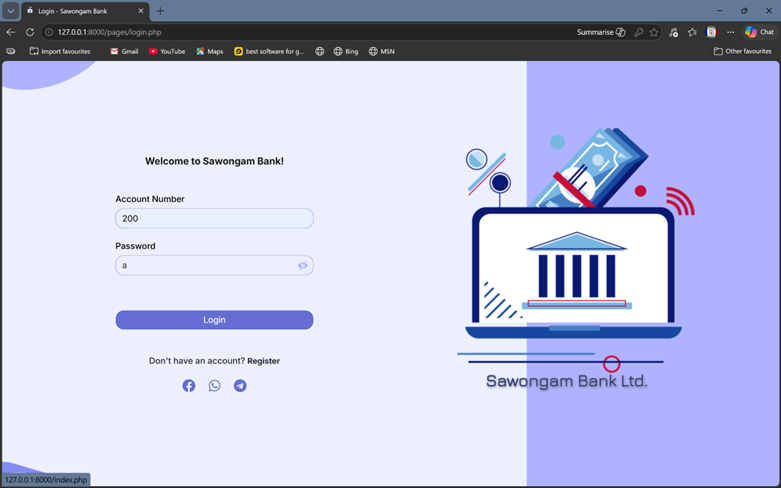Open saved passwords key icon
The image size is (781, 488).
coord(639,32)
